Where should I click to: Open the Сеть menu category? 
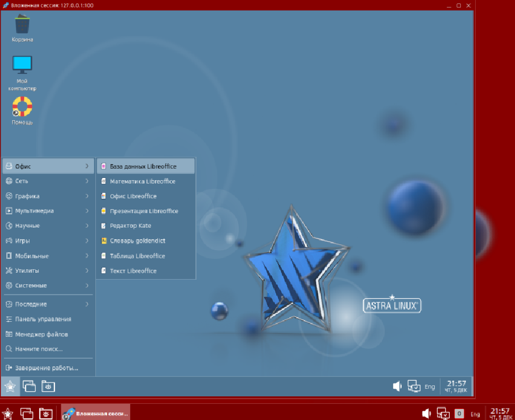point(49,181)
